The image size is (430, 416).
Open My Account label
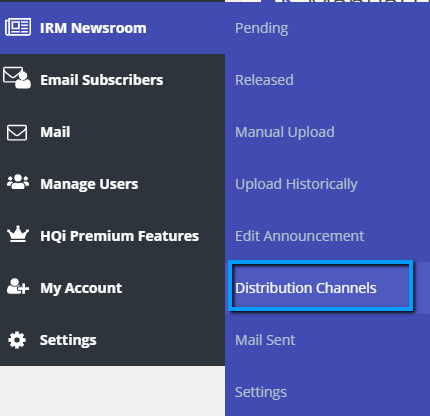tap(81, 288)
